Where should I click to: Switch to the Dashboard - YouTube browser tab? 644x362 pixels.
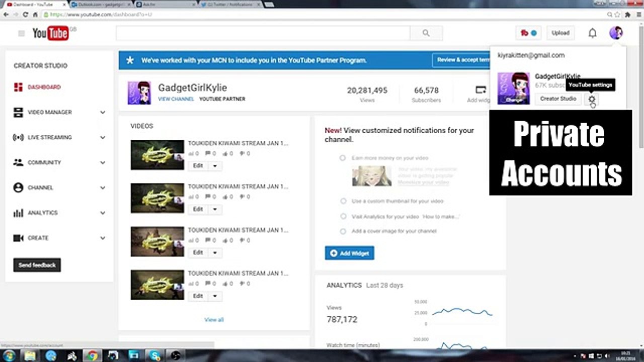(35, 5)
